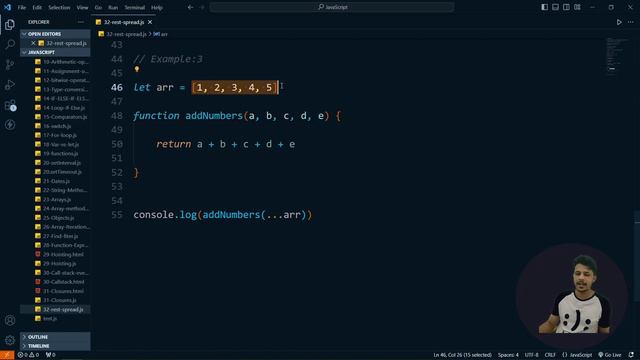Go forward with the right arrow

pos(202,7)
